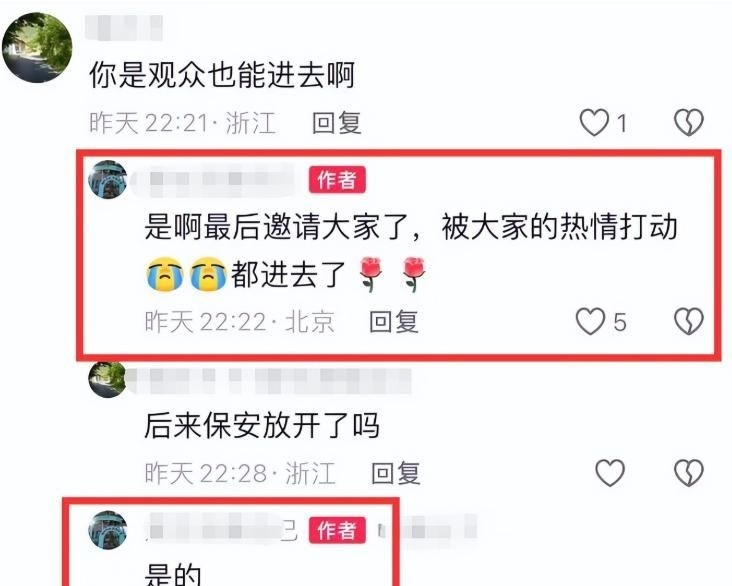Open avatar of the '后来保安放开了吗' commenter
This screenshot has height=586, width=732.
coord(108,379)
